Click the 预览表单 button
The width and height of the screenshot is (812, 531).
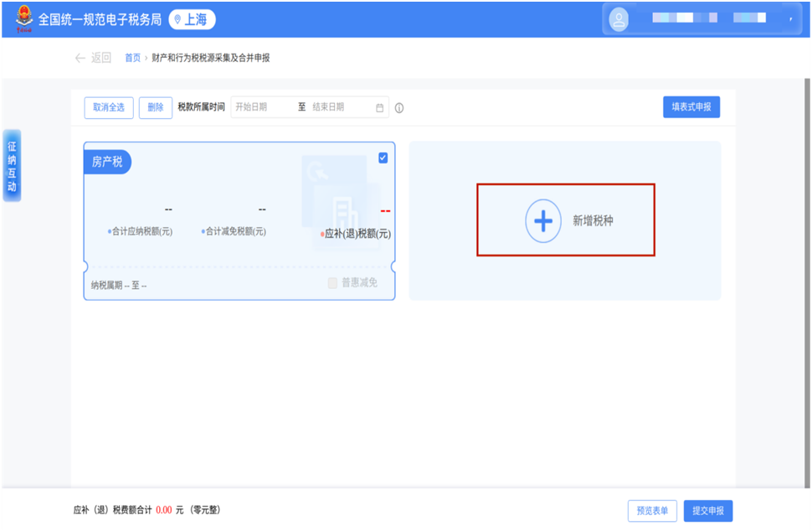tap(652, 511)
